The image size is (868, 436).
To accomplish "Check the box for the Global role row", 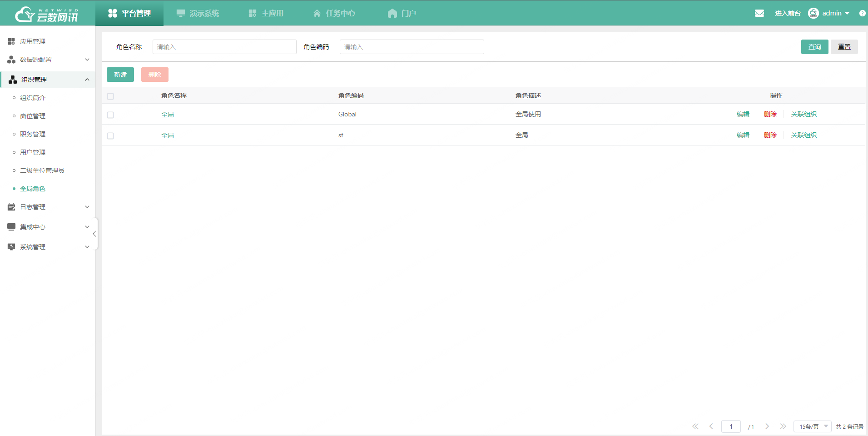I will coord(110,115).
